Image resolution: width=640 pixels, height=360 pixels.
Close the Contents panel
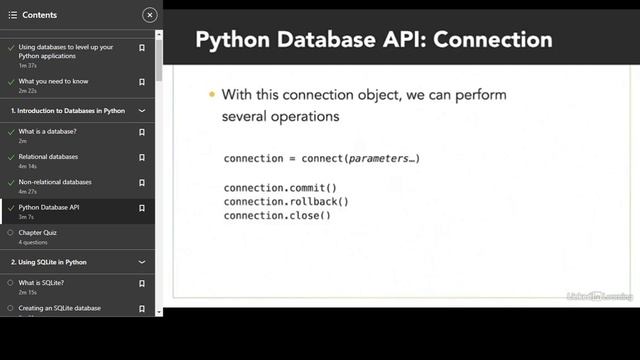pos(150,15)
